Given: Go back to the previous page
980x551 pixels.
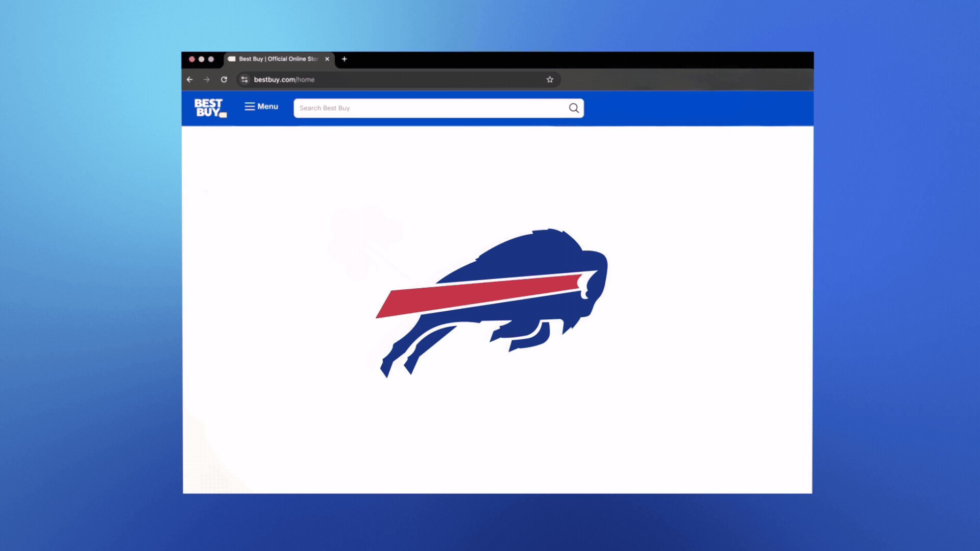Looking at the screenshot, I should click(x=190, y=80).
